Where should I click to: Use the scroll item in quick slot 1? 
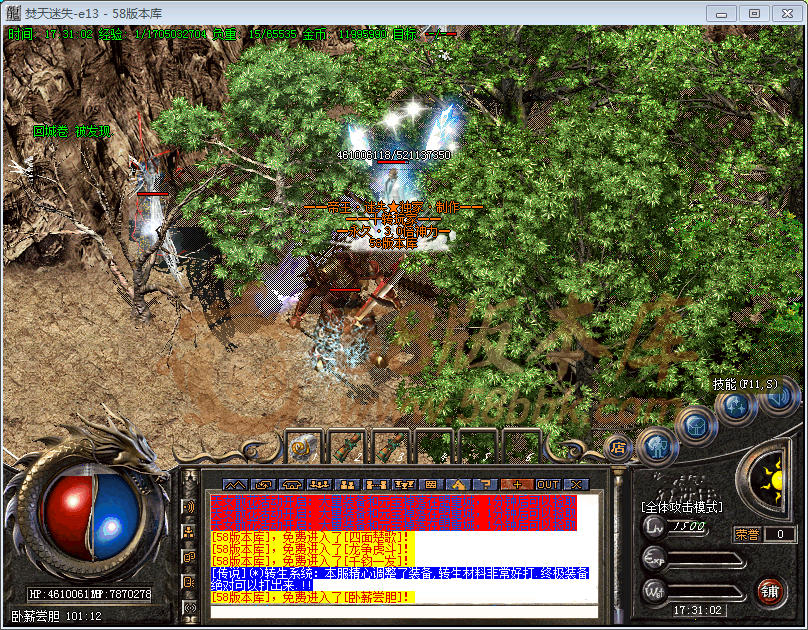[303, 447]
